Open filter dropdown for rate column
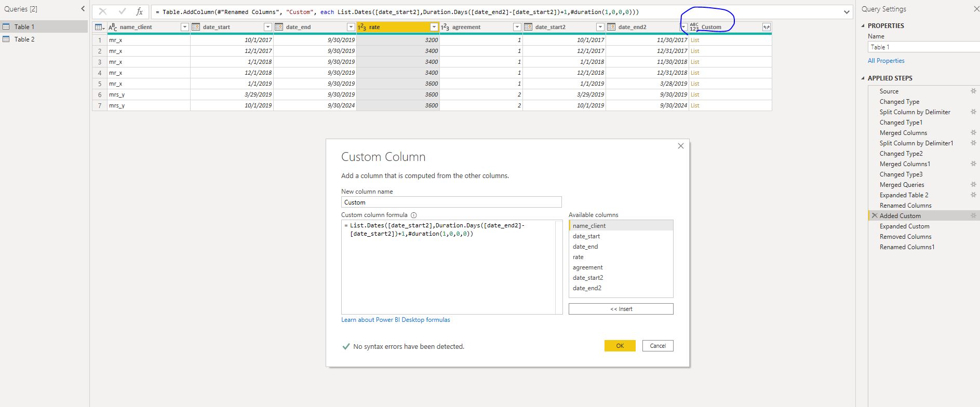Viewport: 980px width, 407px height. (x=434, y=27)
